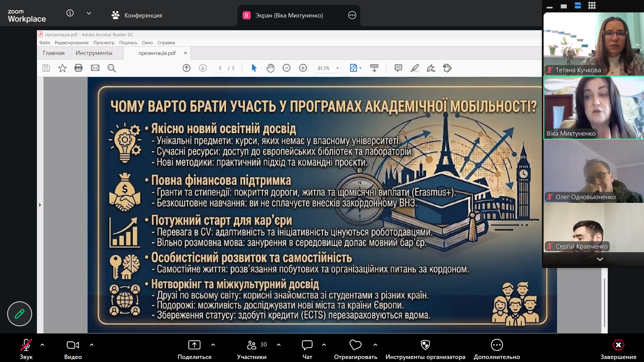Open Отреагировать reactions heart icon
This screenshot has width=644, height=362.
coord(355,345)
